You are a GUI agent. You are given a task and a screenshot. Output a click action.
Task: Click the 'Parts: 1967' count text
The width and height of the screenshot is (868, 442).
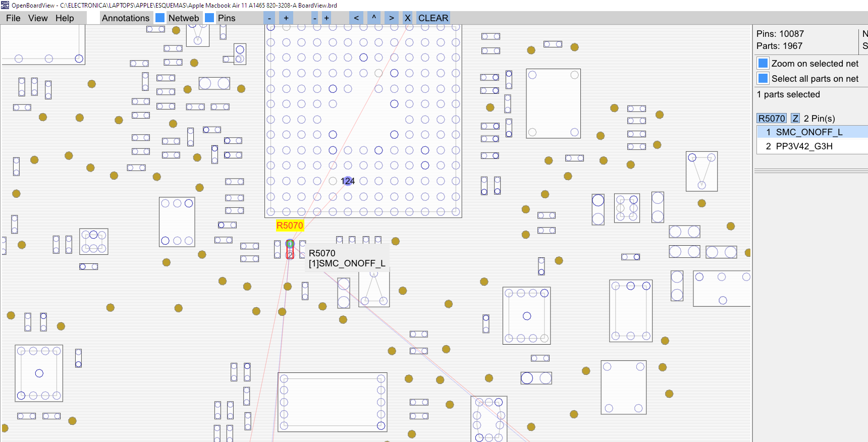pyautogui.click(x=779, y=46)
